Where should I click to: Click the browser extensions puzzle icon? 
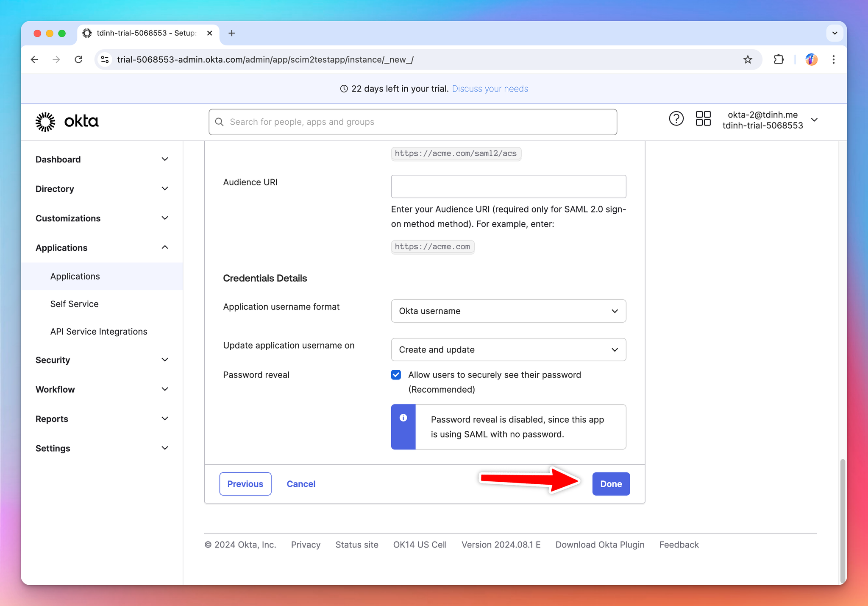[777, 59]
